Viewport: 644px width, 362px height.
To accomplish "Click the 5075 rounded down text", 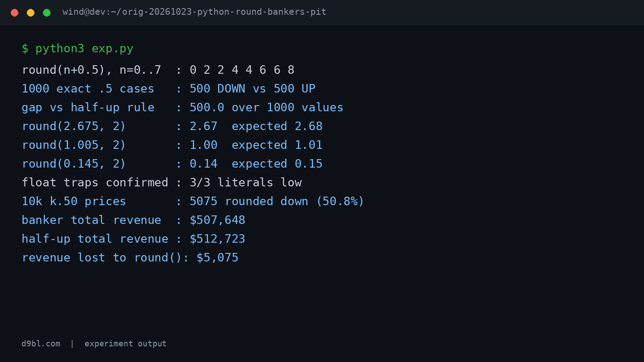I will 249,201.
